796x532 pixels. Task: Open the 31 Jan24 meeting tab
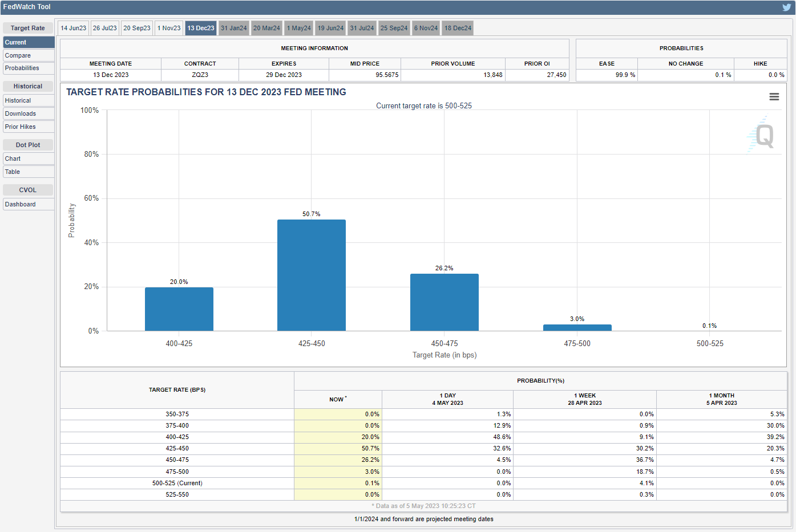(233, 28)
